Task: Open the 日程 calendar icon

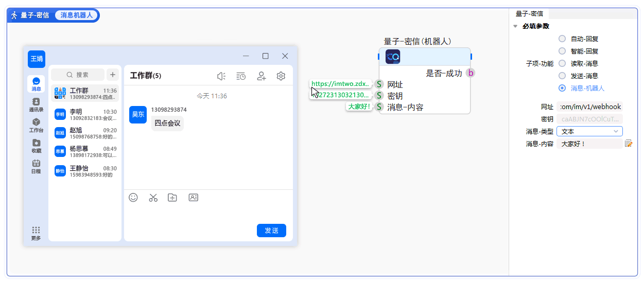Action: pyautogui.click(x=36, y=166)
